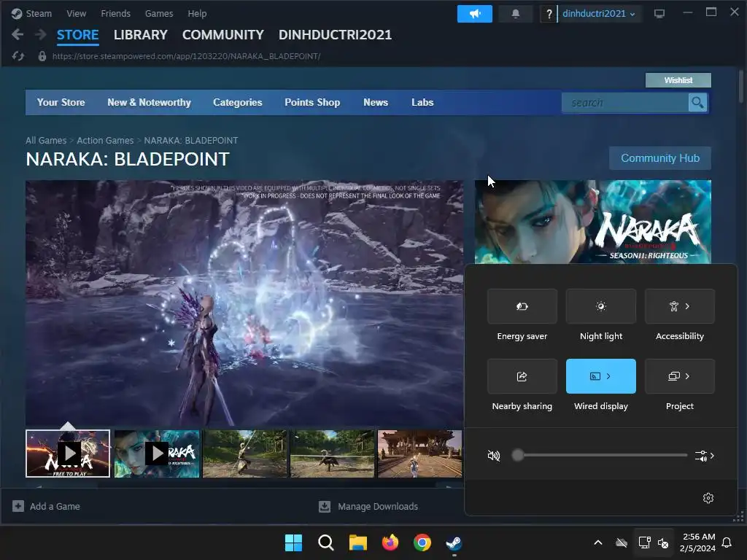Open the Steam menu

[39, 14]
